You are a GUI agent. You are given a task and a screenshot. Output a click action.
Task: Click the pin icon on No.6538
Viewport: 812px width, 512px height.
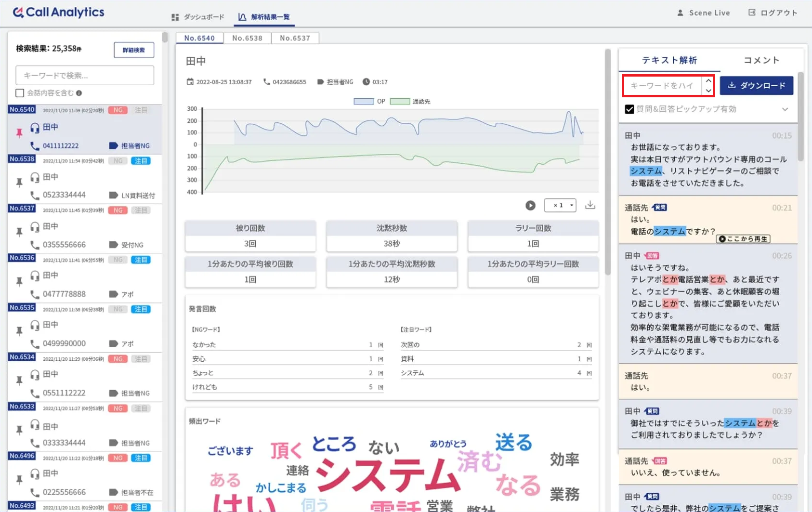pyautogui.click(x=19, y=183)
